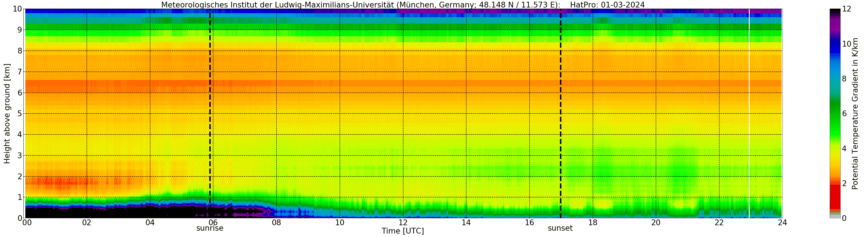Click height axis tick label "0"
Image resolution: width=868 pixels, height=237 pixels.
click(x=20, y=218)
